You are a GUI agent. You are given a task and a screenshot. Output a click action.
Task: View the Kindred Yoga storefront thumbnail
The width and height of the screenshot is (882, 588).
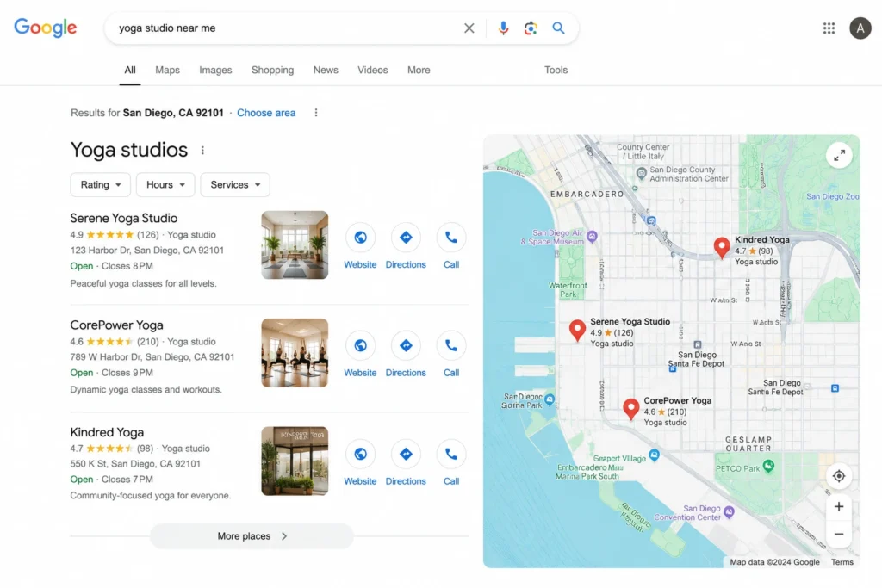(295, 461)
